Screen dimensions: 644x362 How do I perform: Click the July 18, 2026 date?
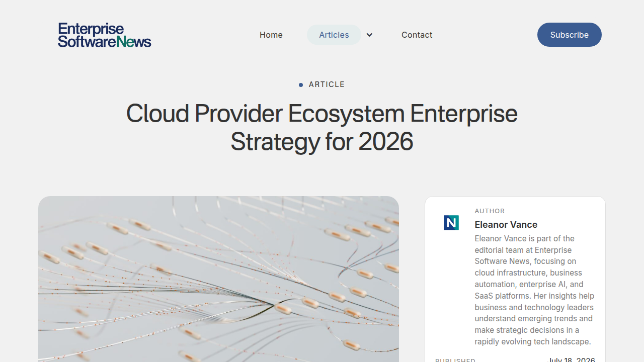coord(572,360)
